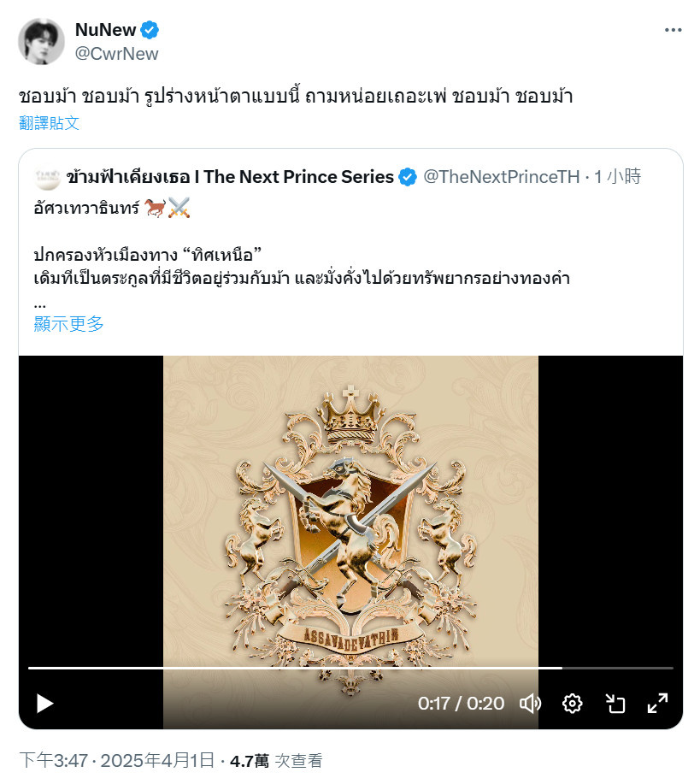
Task: Toggle picture-in-picture mode for the video
Action: 615,704
